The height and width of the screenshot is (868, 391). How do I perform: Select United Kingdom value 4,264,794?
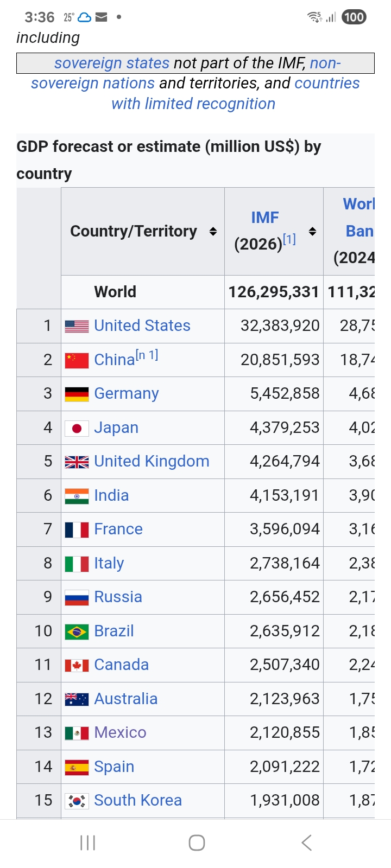[x=274, y=462]
